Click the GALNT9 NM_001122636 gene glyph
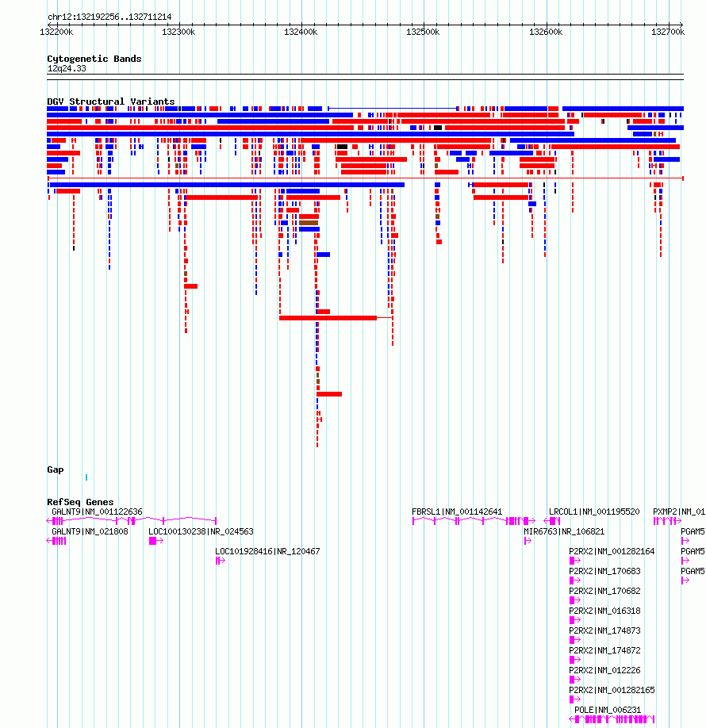The height and width of the screenshot is (728, 706). (132, 521)
